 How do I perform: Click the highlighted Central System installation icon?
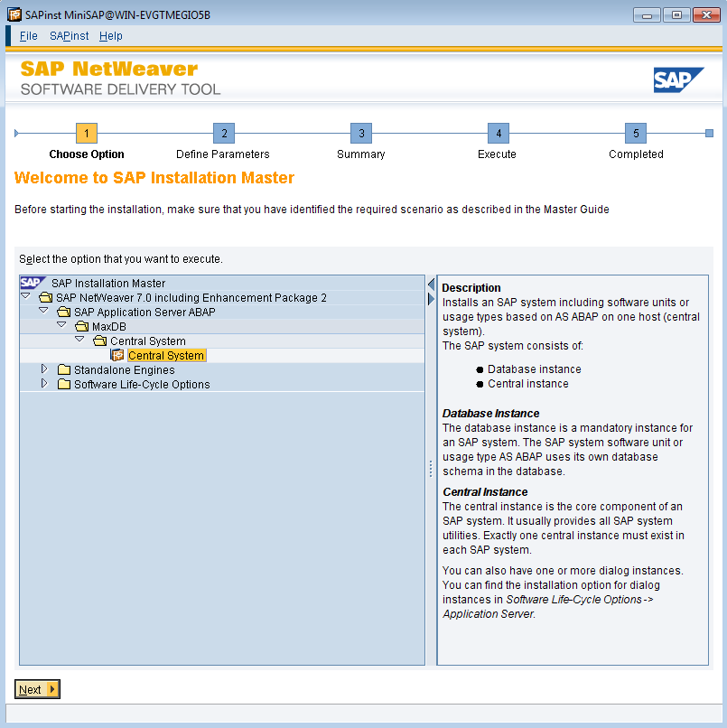click(117, 355)
